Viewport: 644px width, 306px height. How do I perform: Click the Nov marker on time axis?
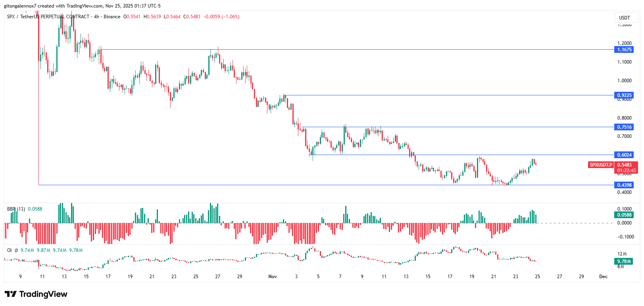273,277
